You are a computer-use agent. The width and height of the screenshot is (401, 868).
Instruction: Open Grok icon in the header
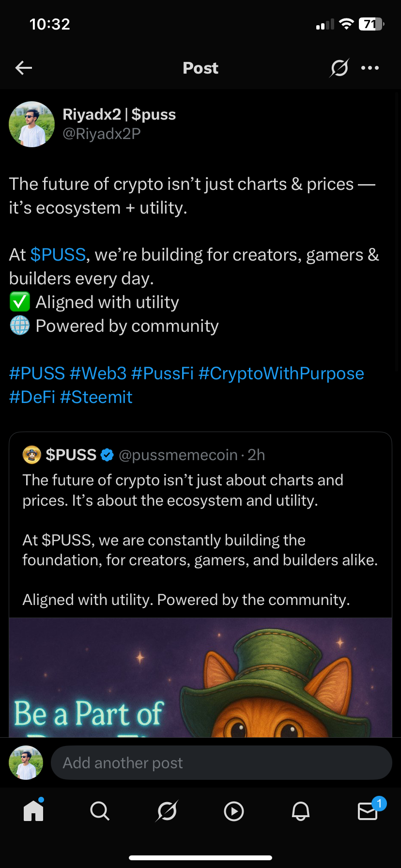pyautogui.click(x=339, y=68)
